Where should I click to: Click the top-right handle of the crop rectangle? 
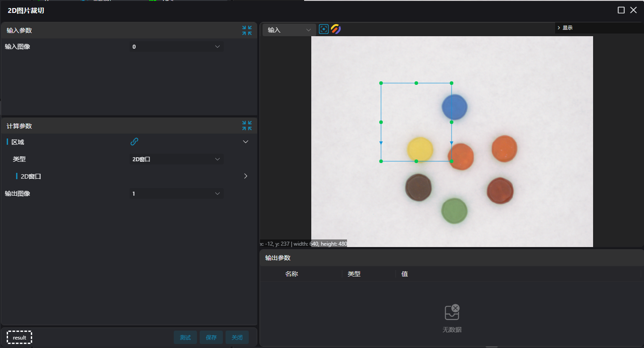click(x=452, y=83)
